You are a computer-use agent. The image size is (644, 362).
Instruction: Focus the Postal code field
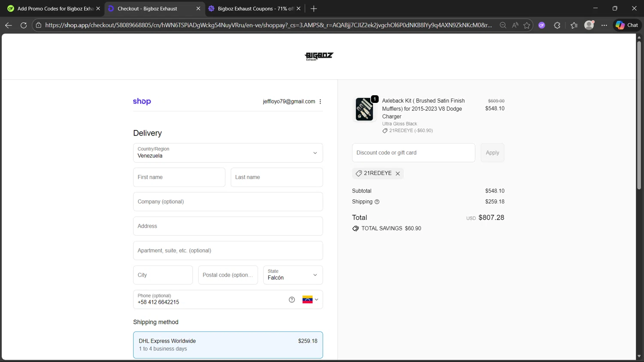228,275
